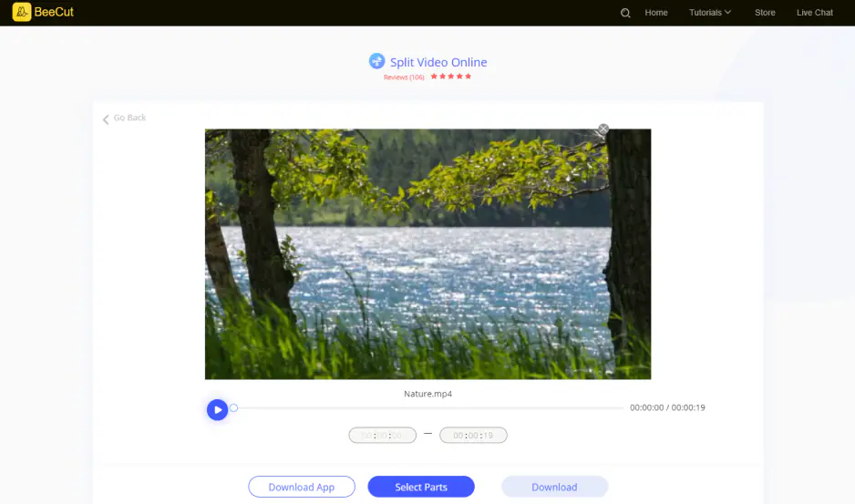
Task: Click the Split Video Online title
Action: tap(438, 62)
